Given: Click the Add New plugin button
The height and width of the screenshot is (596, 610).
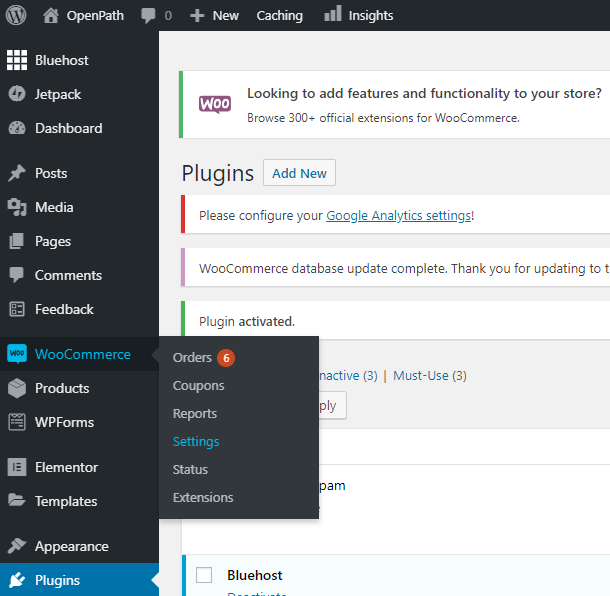Looking at the screenshot, I should [299, 173].
